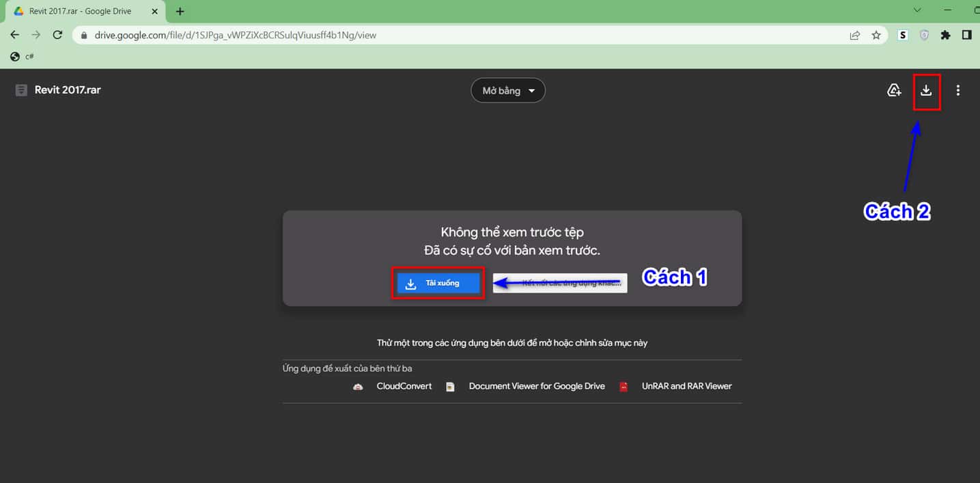Click the blue "Tải xuống" button
This screenshot has height=483, width=980.
click(438, 284)
